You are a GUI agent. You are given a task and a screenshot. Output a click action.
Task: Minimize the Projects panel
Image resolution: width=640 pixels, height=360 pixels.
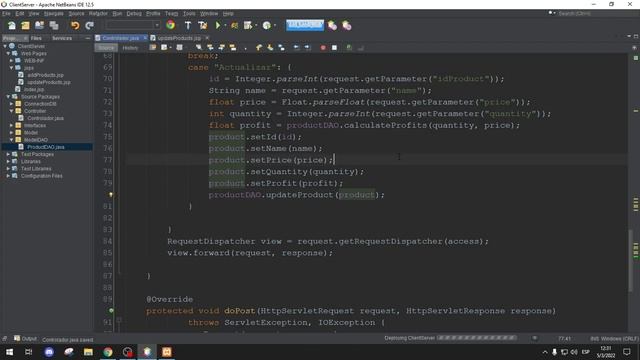88,38
